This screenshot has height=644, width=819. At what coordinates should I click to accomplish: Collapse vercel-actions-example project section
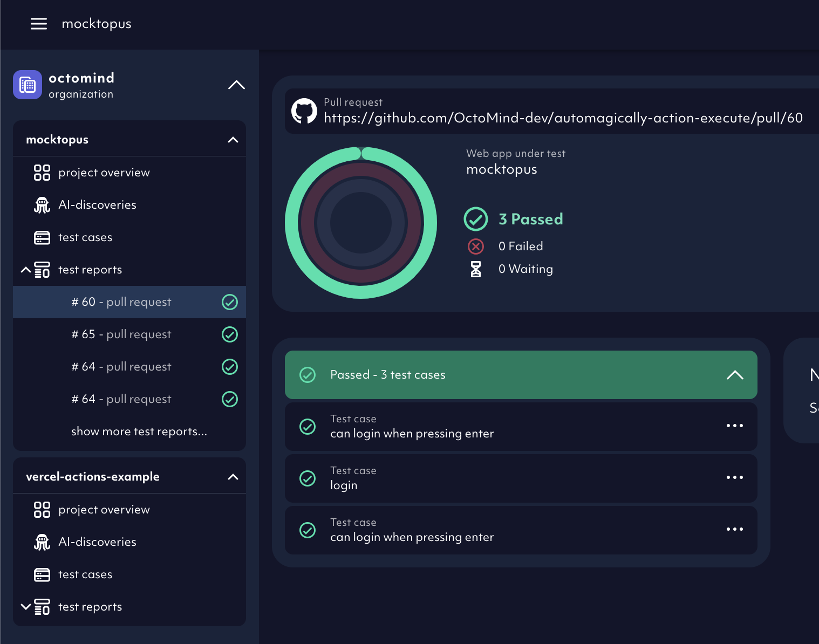coord(233,477)
